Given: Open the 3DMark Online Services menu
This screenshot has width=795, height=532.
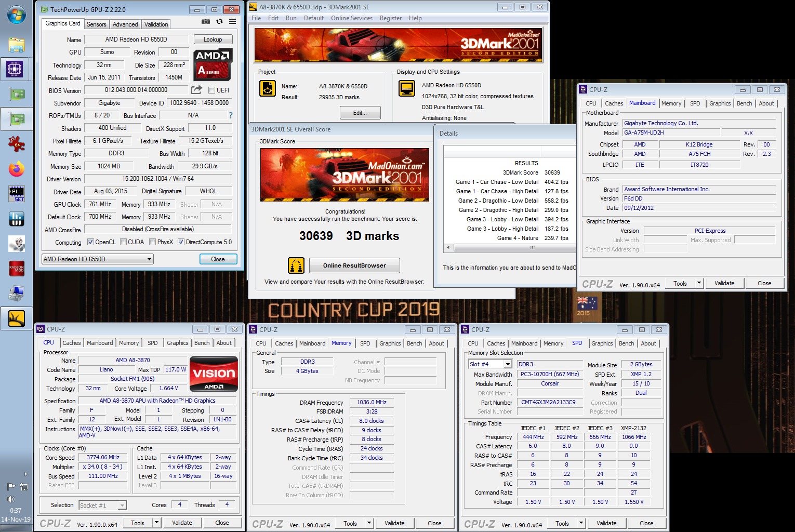Looking at the screenshot, I should (352, 18).
